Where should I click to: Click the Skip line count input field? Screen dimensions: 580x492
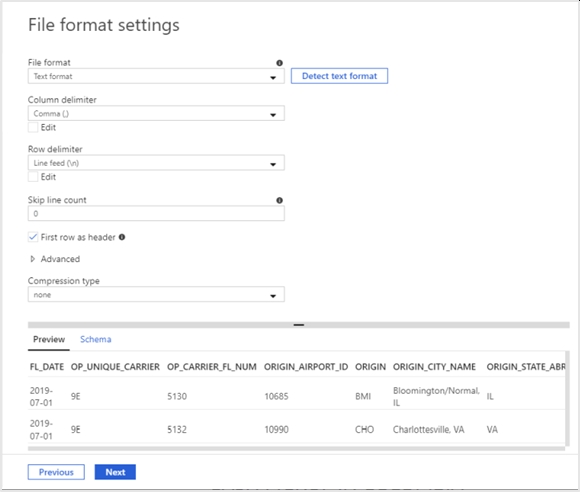(x=156, y=213)
